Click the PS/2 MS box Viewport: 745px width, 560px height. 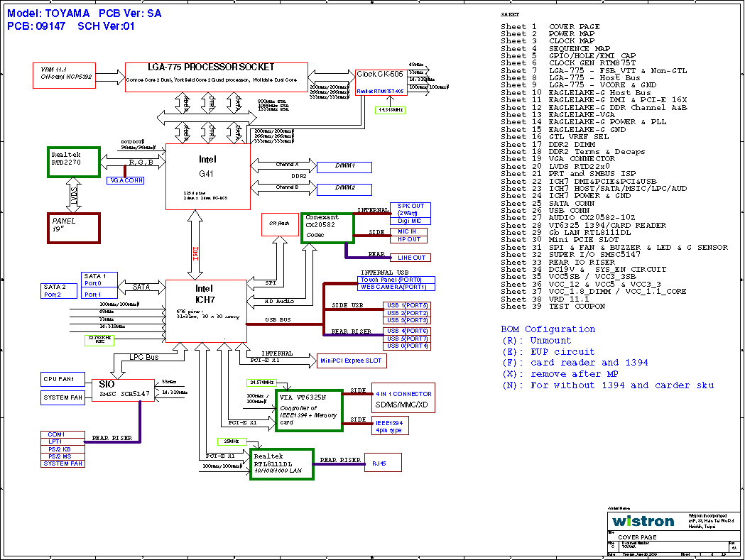pos(62,456)
